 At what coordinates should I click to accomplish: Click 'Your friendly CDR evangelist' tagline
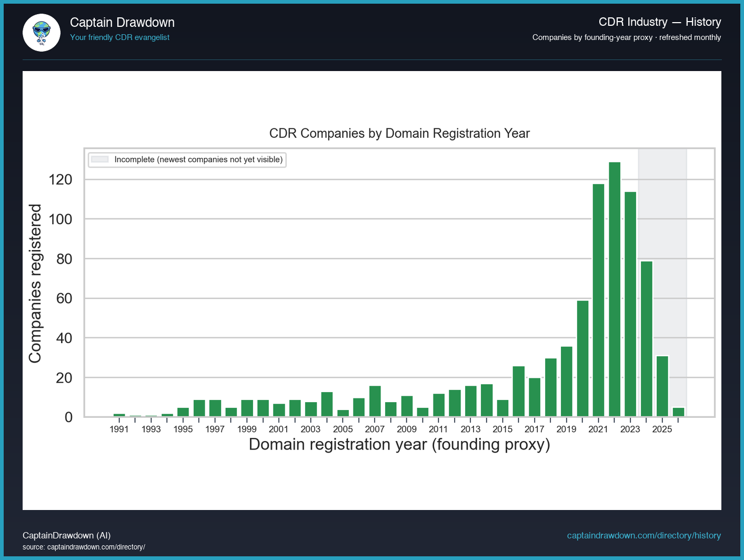[x=119, y=37]
